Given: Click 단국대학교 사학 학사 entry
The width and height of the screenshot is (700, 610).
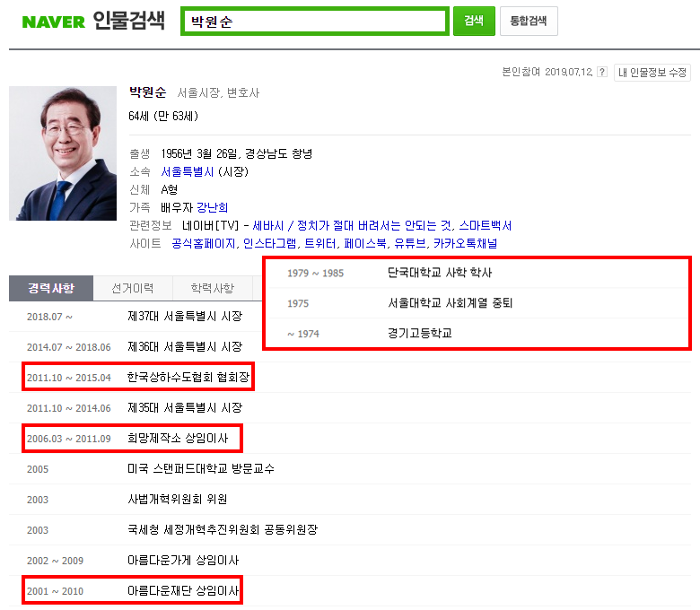Looking at the screenshot, I should 440,273.
